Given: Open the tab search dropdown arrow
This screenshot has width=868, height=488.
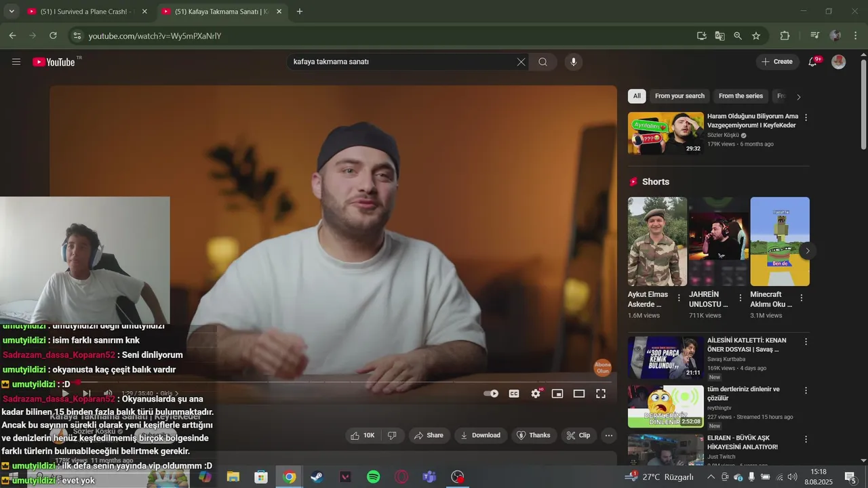Looking at the screenshot, I should pyautogui.click(x=12, y=12).
